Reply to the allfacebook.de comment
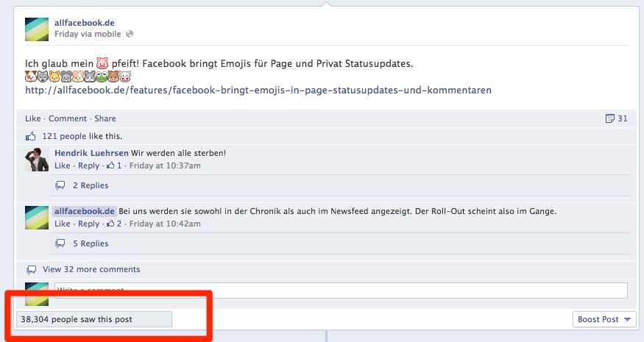This screenshot has height=342, width=644. click(x=89, y=224)
